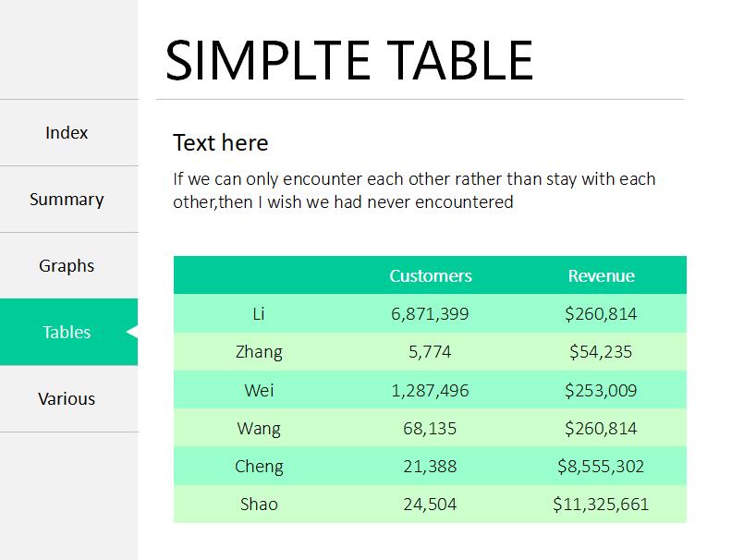Select the 'Text here' subheading

pos(220,143)
